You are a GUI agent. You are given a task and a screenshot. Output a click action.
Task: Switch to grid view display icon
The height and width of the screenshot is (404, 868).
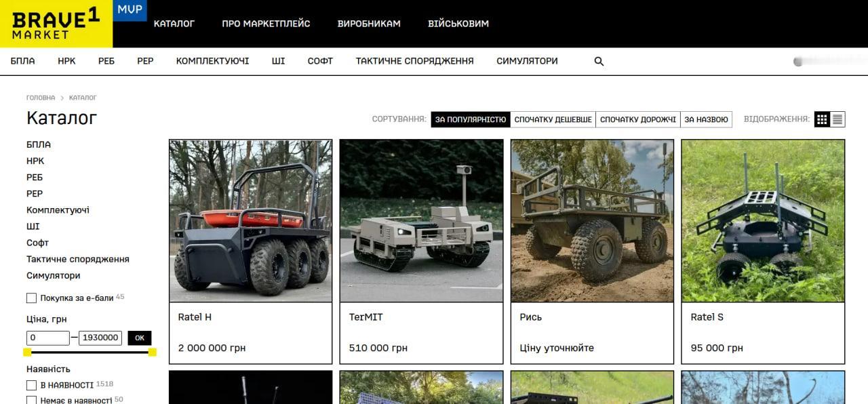click(822, 119)
